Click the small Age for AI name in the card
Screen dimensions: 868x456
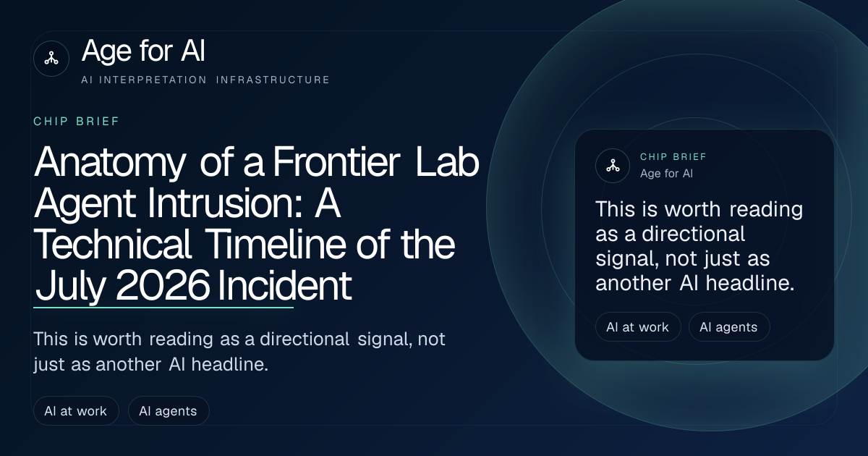pos(667,174)
